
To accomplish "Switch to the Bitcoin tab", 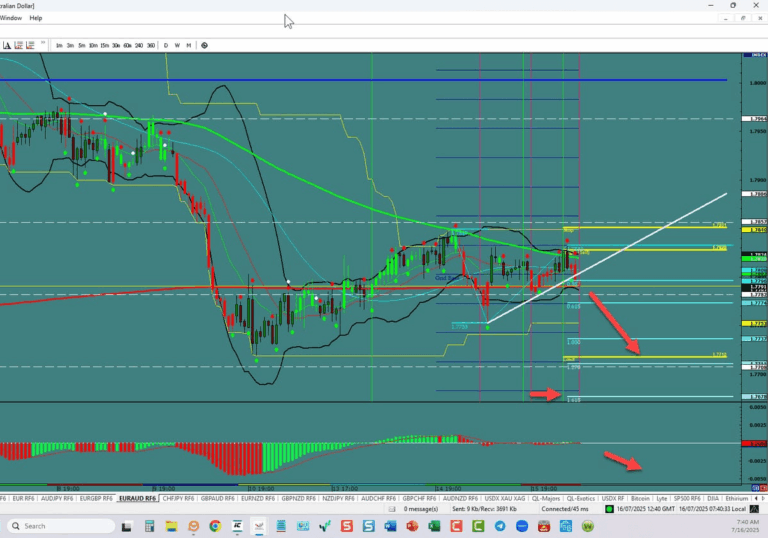I will (x=640, y=498).
